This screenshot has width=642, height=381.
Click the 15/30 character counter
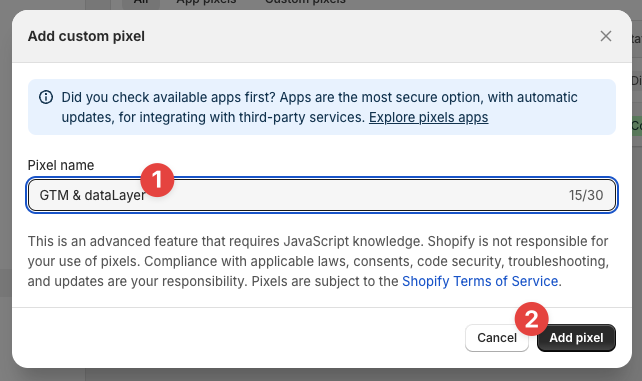click(x=585, y=195)
